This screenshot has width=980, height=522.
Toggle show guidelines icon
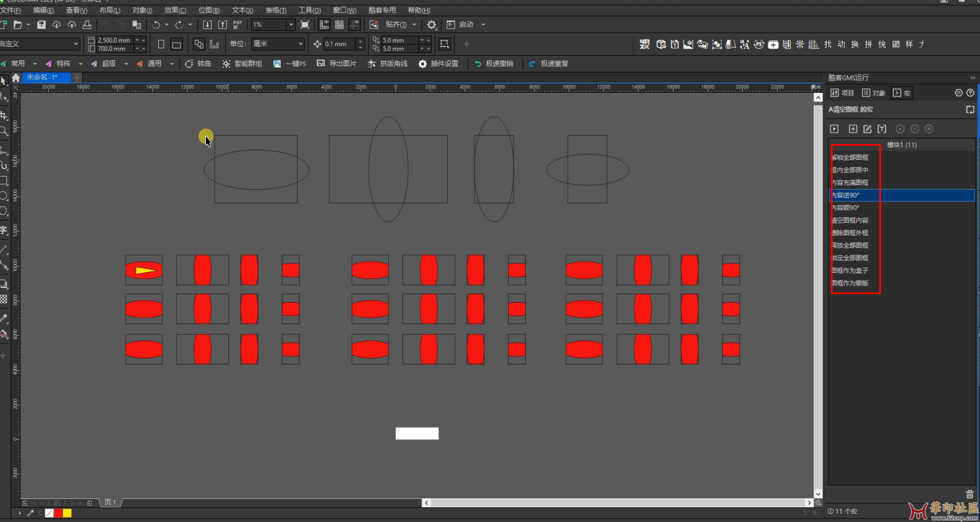(354, 25)
